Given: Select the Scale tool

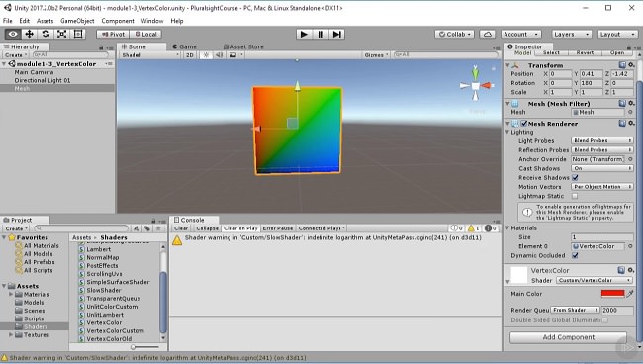Looking at the screenshot, I should point(62,34).
